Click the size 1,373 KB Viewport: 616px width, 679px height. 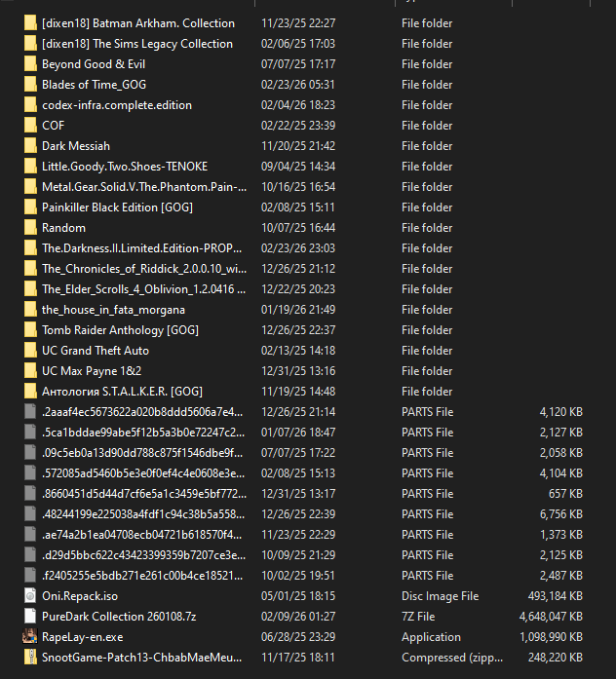pos(561,535)
